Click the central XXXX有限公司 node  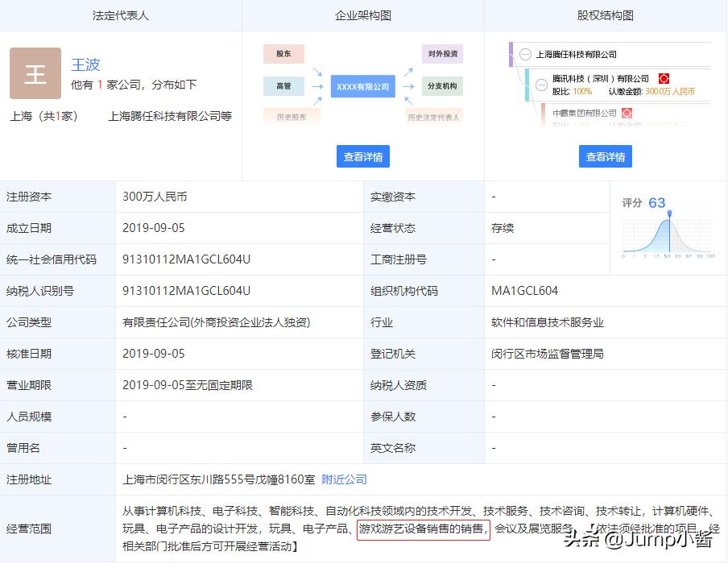[362, 85]
